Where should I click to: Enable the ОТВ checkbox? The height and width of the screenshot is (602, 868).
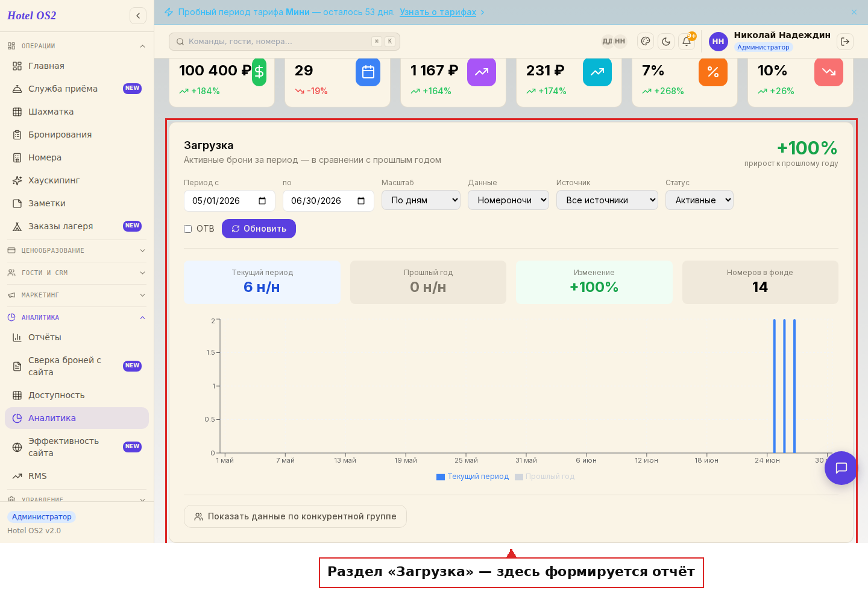pos(188,229)
